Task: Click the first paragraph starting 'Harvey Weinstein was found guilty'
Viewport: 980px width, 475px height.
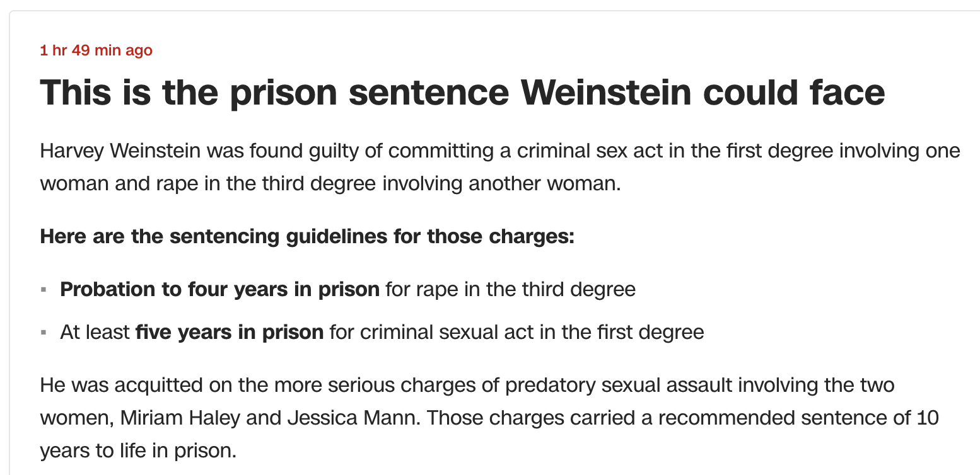Action: point(500,168)
